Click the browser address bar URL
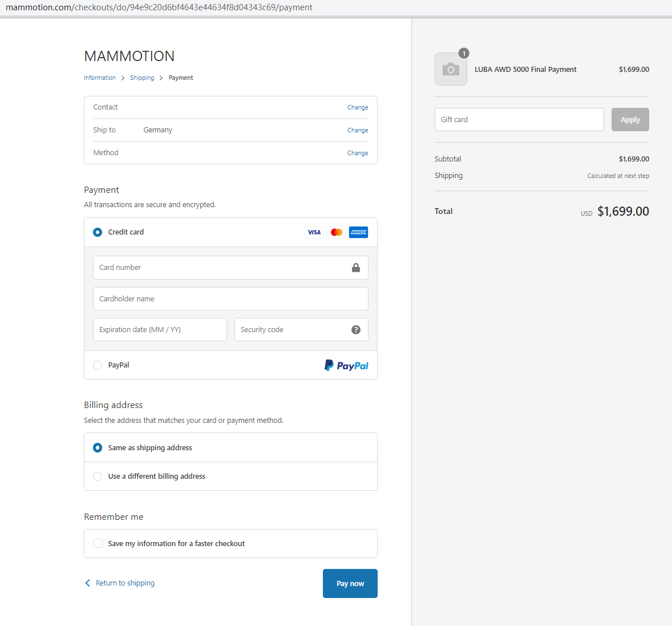The height and width of the screenshot is (626, 672). click(x=159, y=7)
